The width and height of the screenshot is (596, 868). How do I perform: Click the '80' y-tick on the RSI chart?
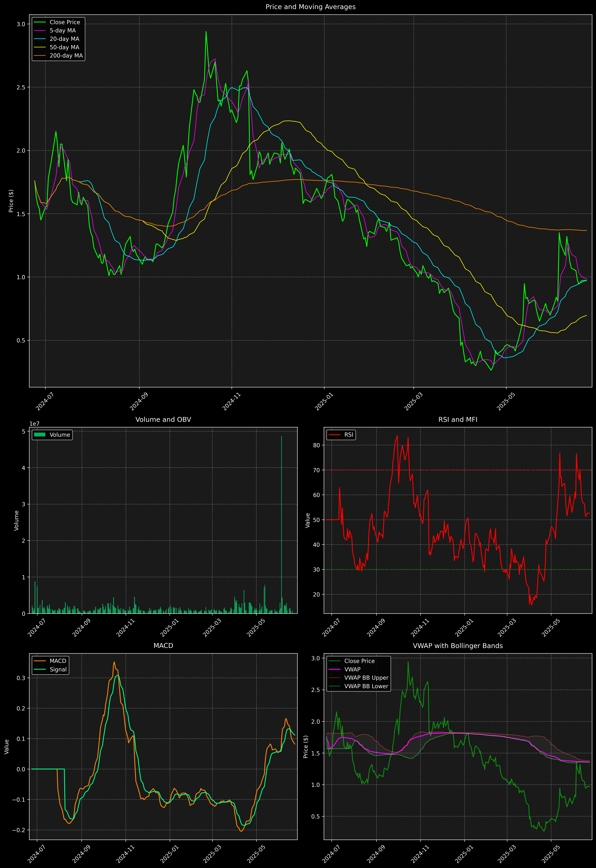[x=317, y=445]
